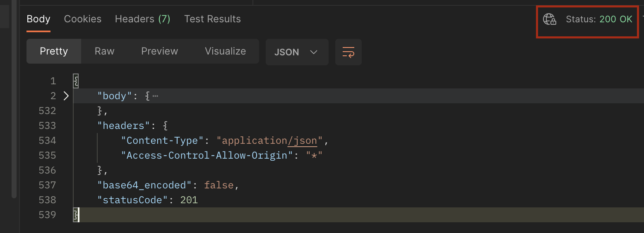Click the collapsed ellipsis after "body": {

155,96
